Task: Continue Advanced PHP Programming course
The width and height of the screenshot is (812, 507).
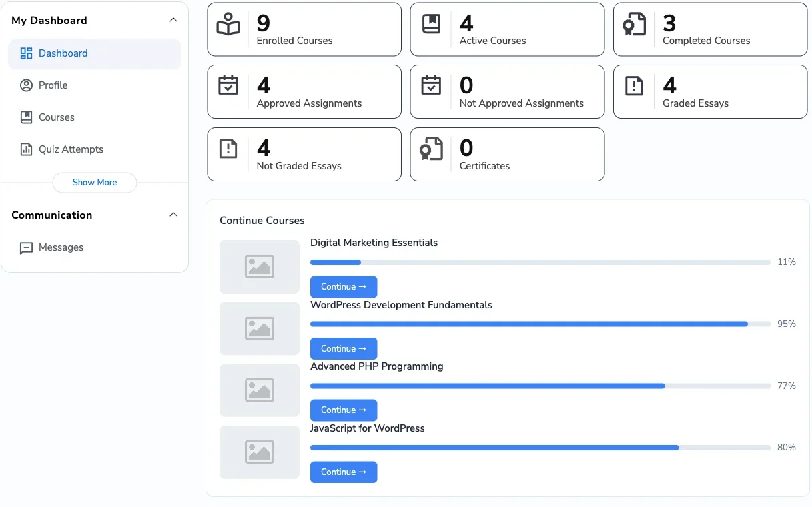Action: pyautogui.click(x=344, y=410)
